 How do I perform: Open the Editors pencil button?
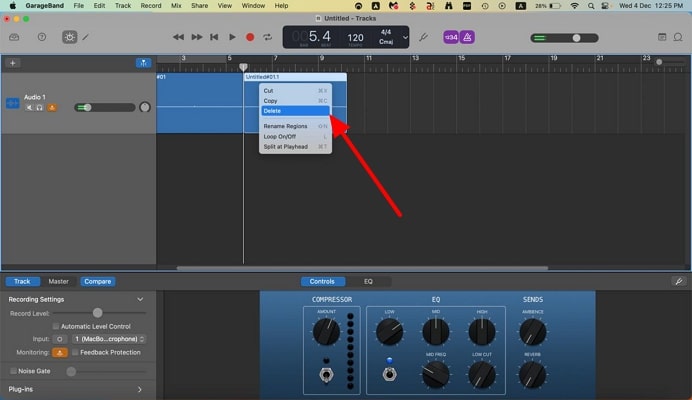coord(86,37)
